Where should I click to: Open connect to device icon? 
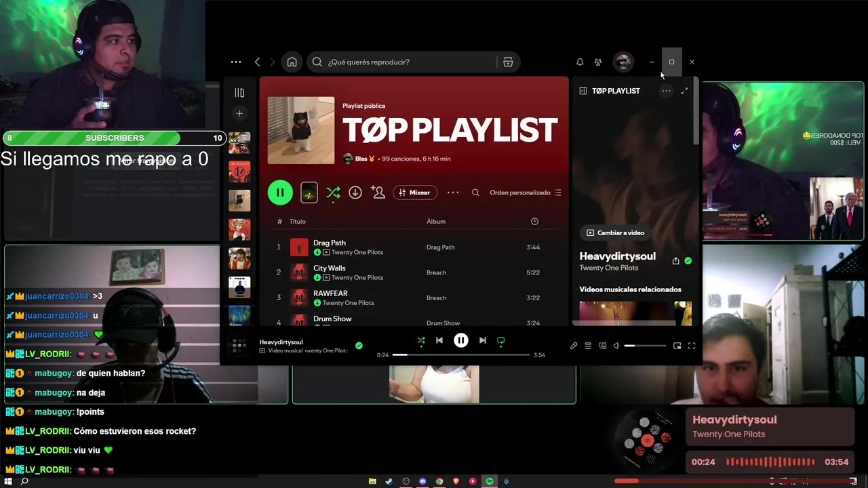(602, 346)
